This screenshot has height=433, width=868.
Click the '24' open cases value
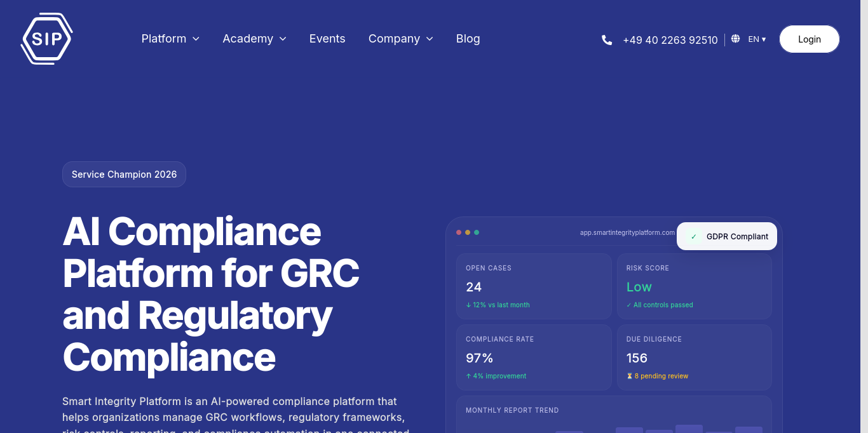pyautogui.click(x=473, y=287)
